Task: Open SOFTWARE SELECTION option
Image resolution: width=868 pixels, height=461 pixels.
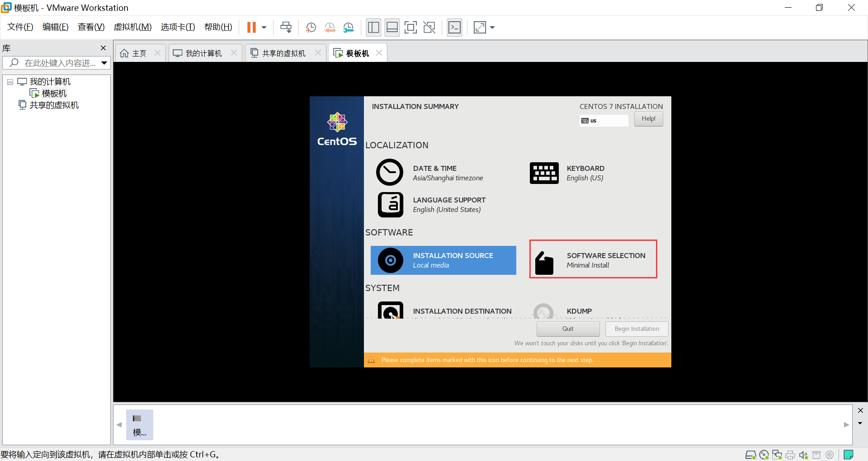Action: (593, 259)
